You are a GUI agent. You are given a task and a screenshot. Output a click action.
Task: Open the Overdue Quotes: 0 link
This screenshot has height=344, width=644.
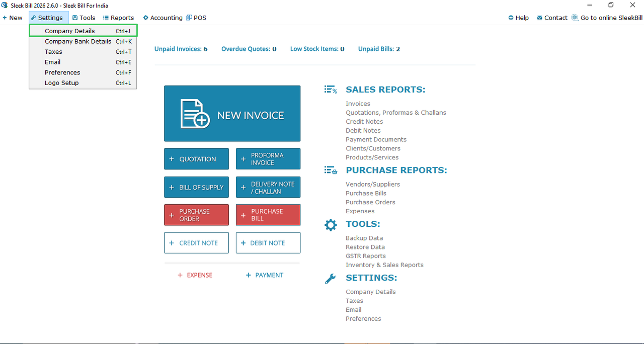(249, 49)
